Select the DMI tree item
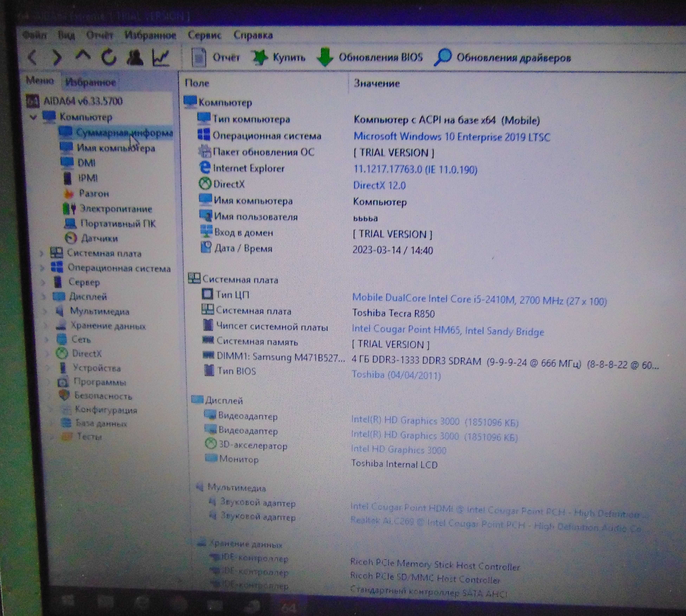 click(x=87, y=163)
